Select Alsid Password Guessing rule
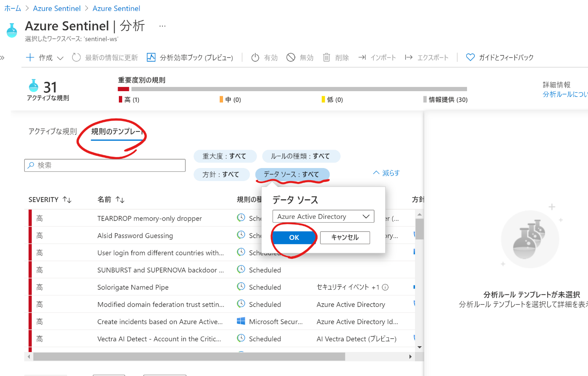 tap(135, 236)
